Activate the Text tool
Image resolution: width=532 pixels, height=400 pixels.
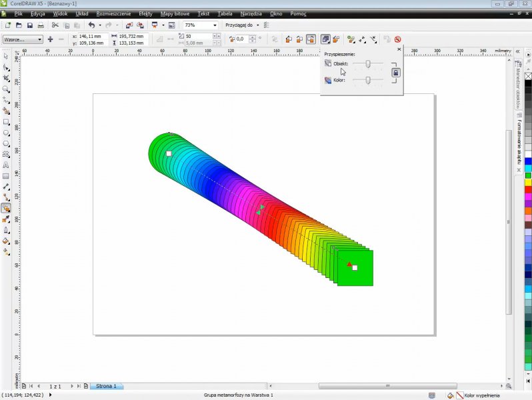click(7, 165)
